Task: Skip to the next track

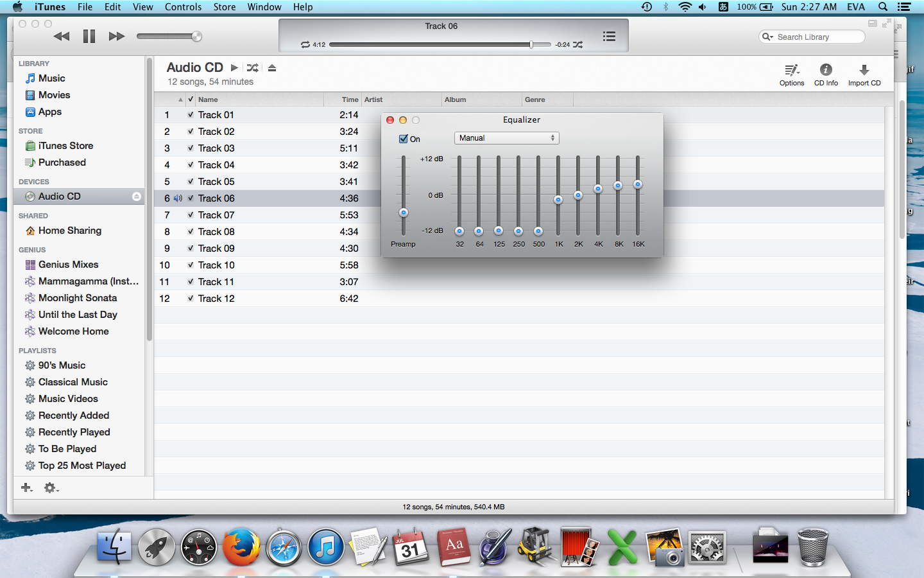Action: pyautogui.click(x=116, y=37)
